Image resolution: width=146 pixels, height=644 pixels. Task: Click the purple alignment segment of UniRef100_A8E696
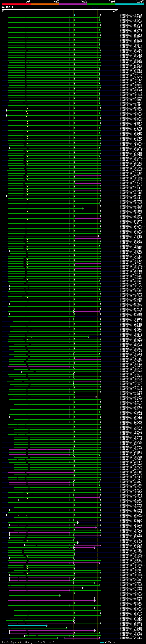coord(87,312)
